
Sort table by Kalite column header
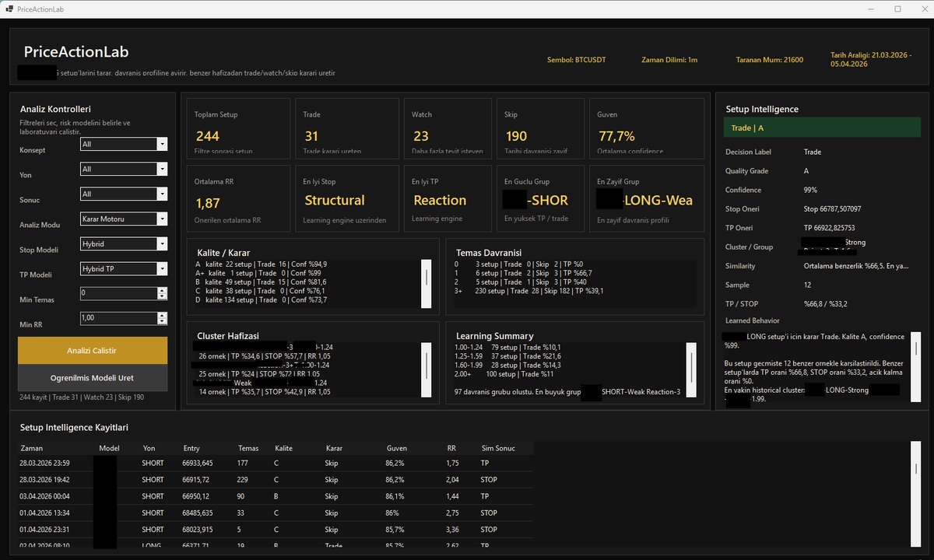(284, 448)
